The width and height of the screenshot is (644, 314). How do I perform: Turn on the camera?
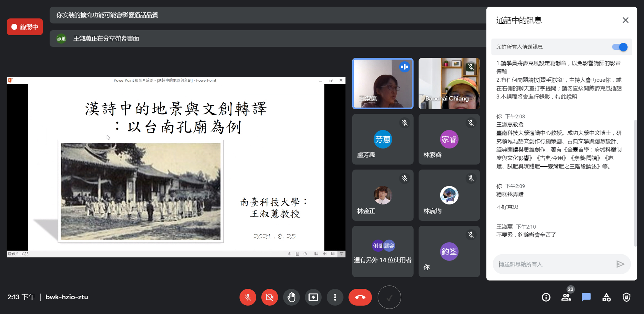[x=270, y=297]
